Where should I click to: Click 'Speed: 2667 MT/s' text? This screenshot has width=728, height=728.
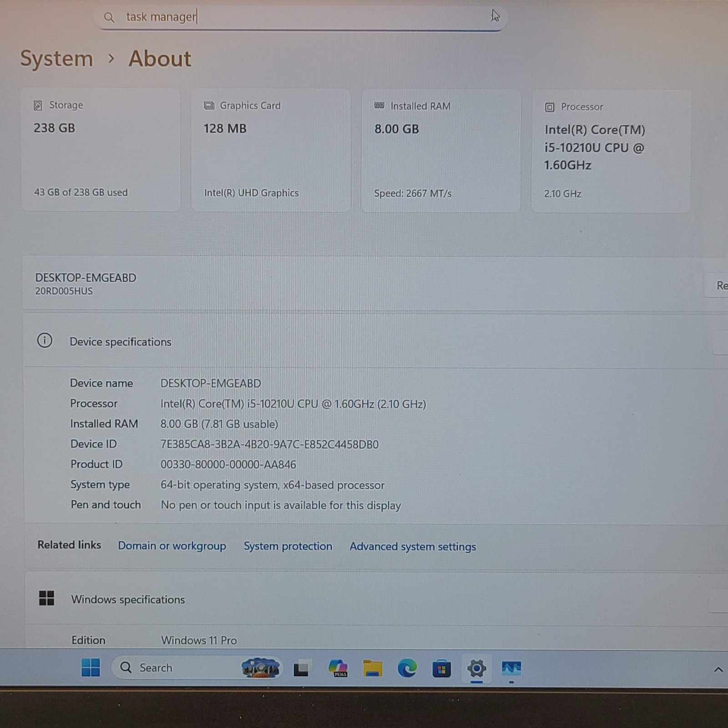(413, 193)
